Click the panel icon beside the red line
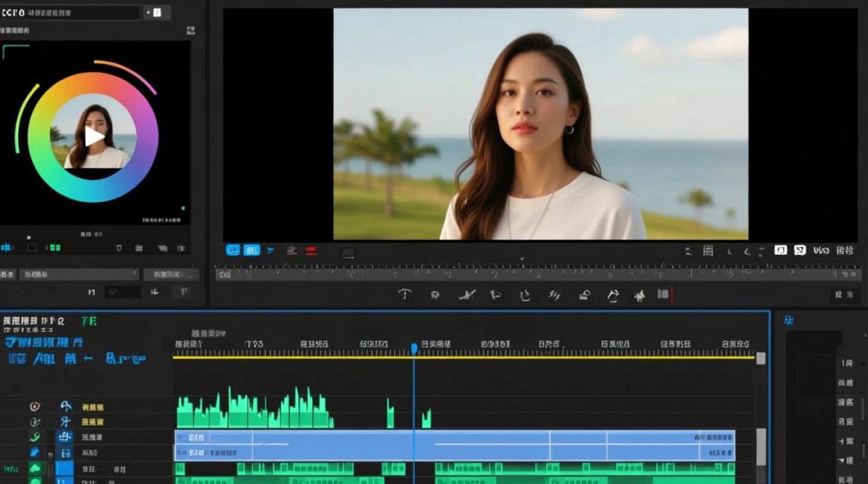This screenshot has height=484, width=868. (x=663, y=294)
